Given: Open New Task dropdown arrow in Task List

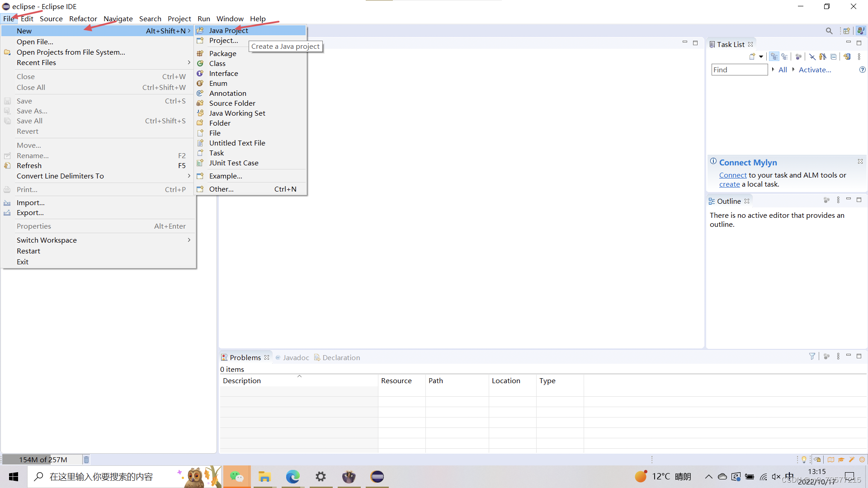Looking at the screenshot, I should click(x=761, y=57).
